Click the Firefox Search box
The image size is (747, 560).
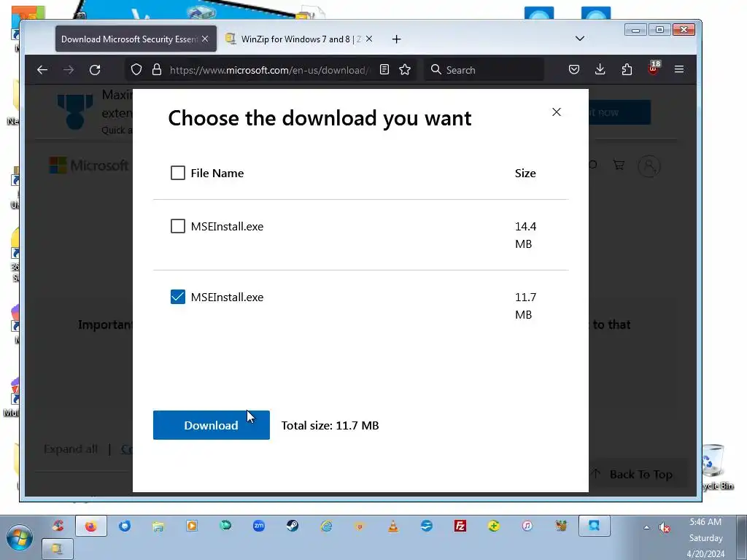pyautogui.click(x=484, y=70)
